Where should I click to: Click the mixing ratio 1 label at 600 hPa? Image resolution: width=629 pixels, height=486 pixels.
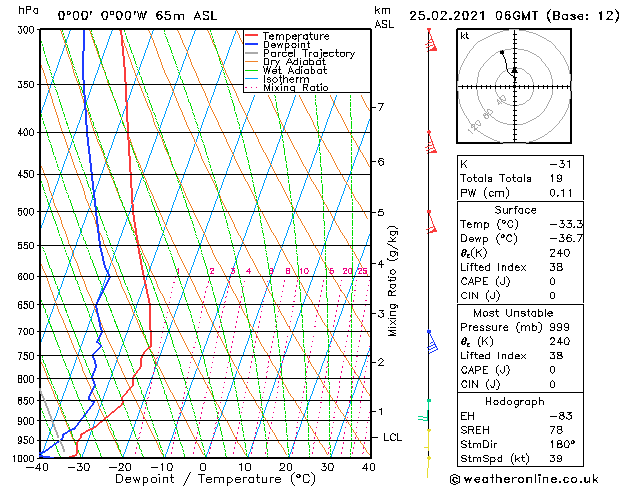tap(178, 271)
